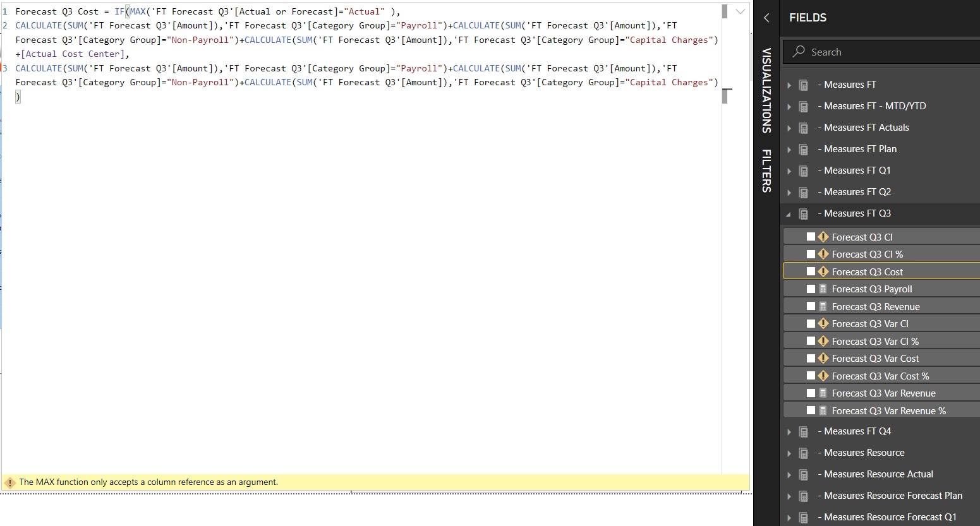Image resolution: width=980 pixels, height=526 pixels.
Task: Check the Forecast Q3 Var Cost measure
Action: coord(811,358)
